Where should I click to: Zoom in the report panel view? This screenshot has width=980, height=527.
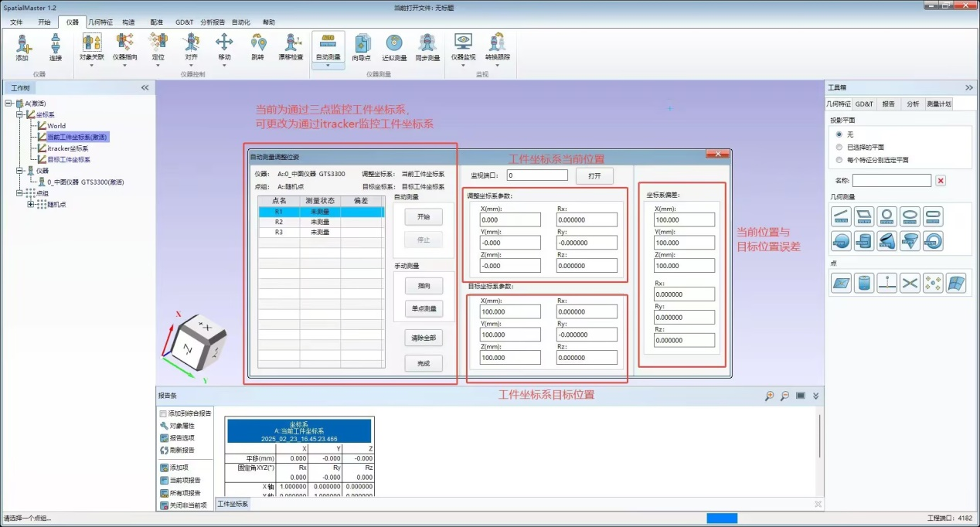click(x=769, y=396)
